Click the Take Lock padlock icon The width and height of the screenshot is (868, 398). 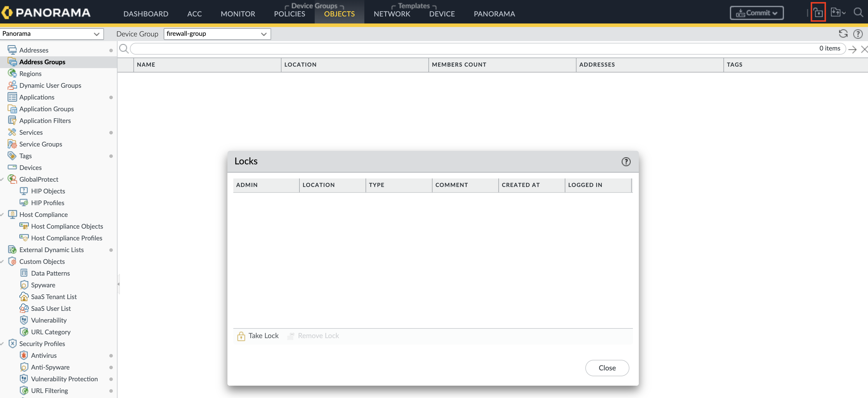coord(241,336)
